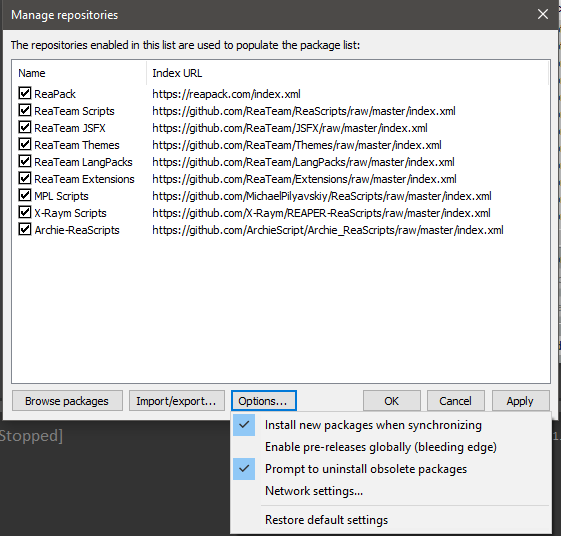Choose Restore default settings
Screen dimensions: 561x536
(391, 520)
